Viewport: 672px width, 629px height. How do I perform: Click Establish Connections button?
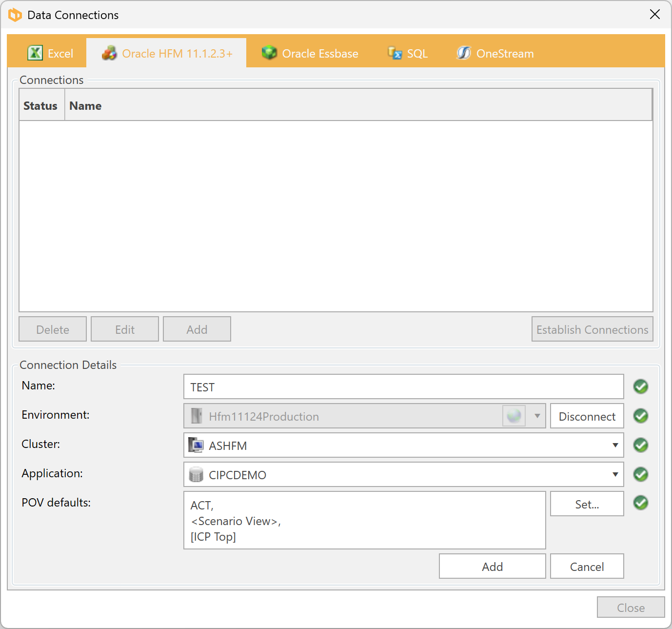pos(592,329)
